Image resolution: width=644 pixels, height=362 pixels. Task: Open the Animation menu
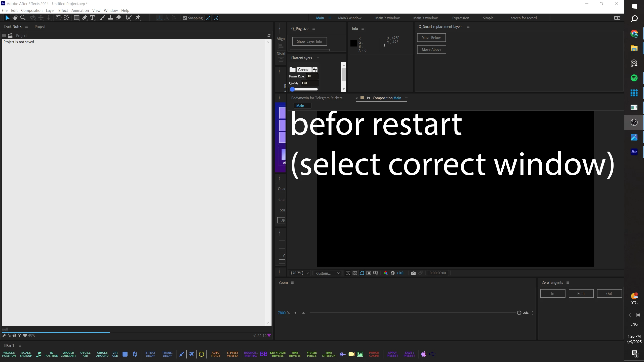coord(80,10)
